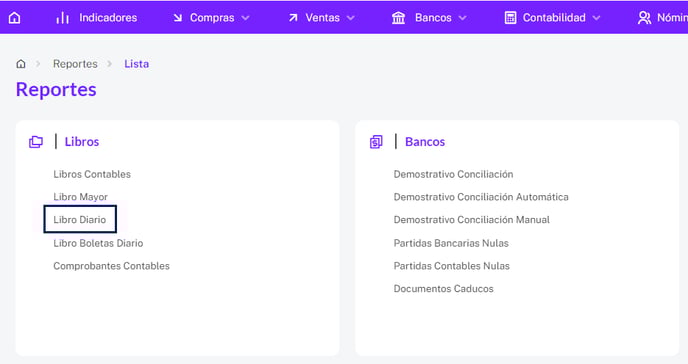
Task: Open Demostrativo Conciliación Automática report
Action: (481, 197)
